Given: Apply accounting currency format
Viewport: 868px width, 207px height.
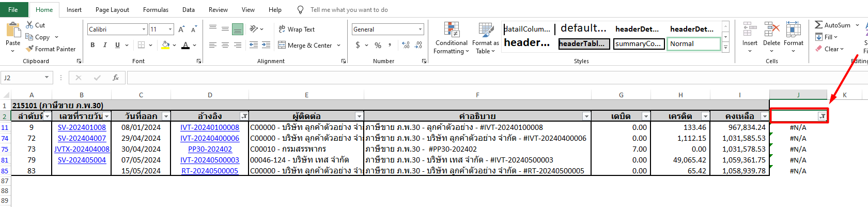Looking at the screenshot, I should pos(358,45).
